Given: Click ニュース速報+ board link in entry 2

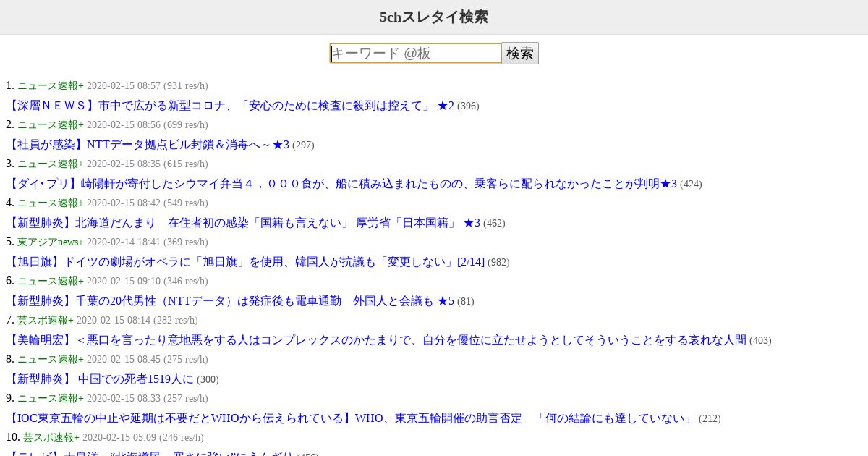Looking at the screenshot, I should point(51,124).
